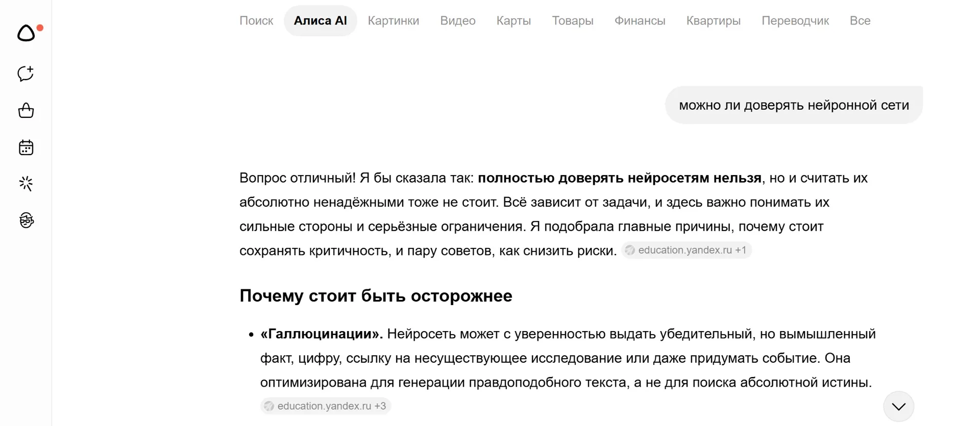Open the Картинки tab
Image resolution: width=980 pixels, height=426 pixels.
coord(394,21)
